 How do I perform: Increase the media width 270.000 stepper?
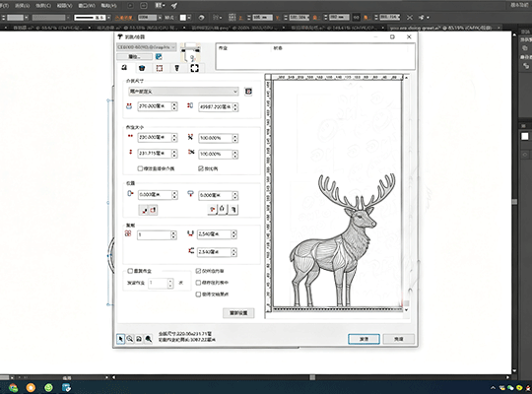(x=174, y=104)
